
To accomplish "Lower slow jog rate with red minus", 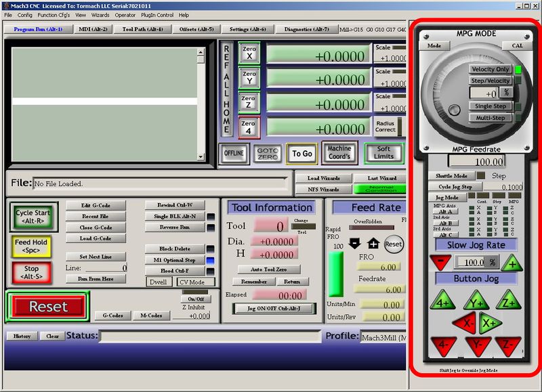I will (x=440, y=262).
